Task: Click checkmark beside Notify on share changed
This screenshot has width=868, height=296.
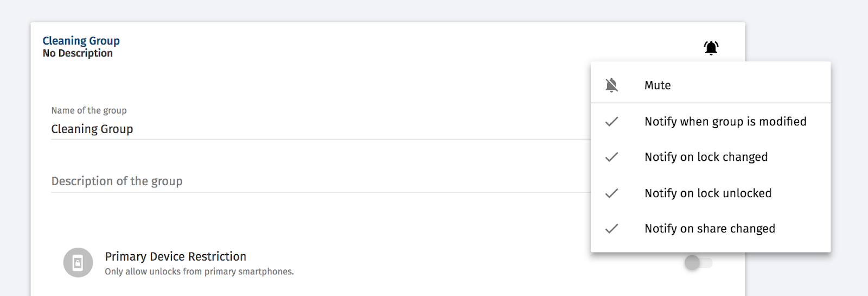Action: point(611,229)
